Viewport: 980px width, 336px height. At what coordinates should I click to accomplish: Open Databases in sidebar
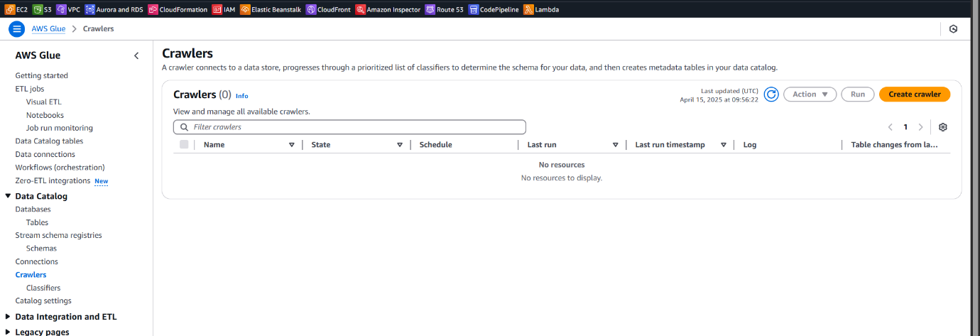33,209
